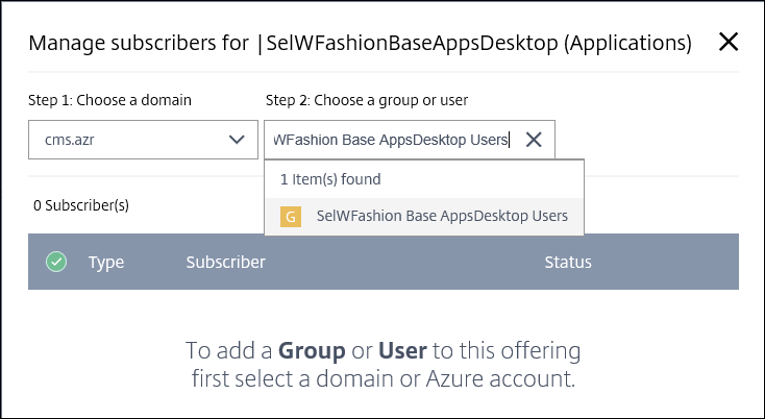Open the cms.azr domain selector

pos(138,140)
